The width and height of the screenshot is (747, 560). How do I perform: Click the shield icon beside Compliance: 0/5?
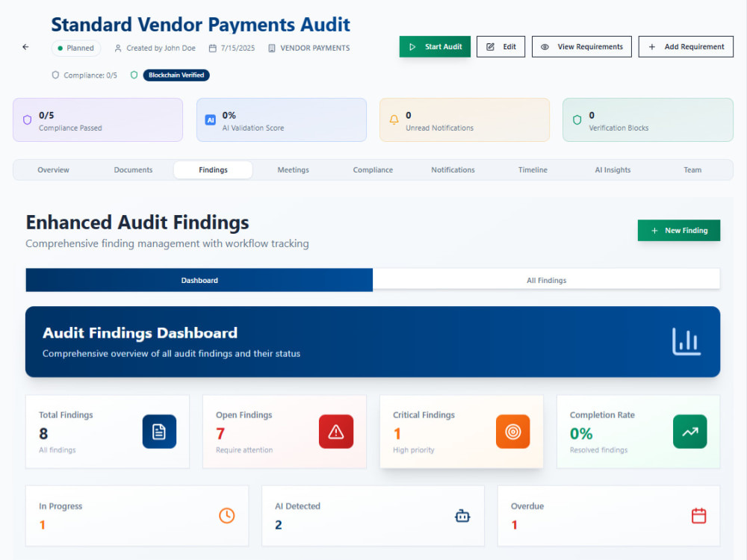(x=56, y=75)
